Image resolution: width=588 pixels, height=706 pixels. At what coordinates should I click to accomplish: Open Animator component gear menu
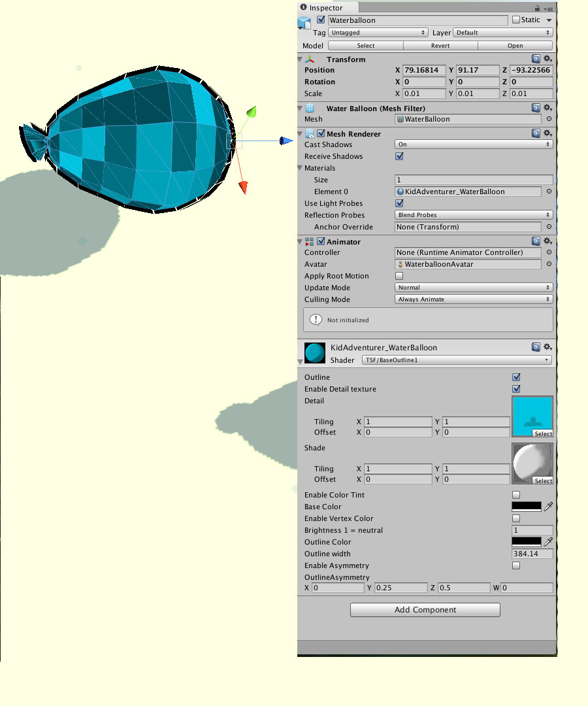click(x=547, y=241)
